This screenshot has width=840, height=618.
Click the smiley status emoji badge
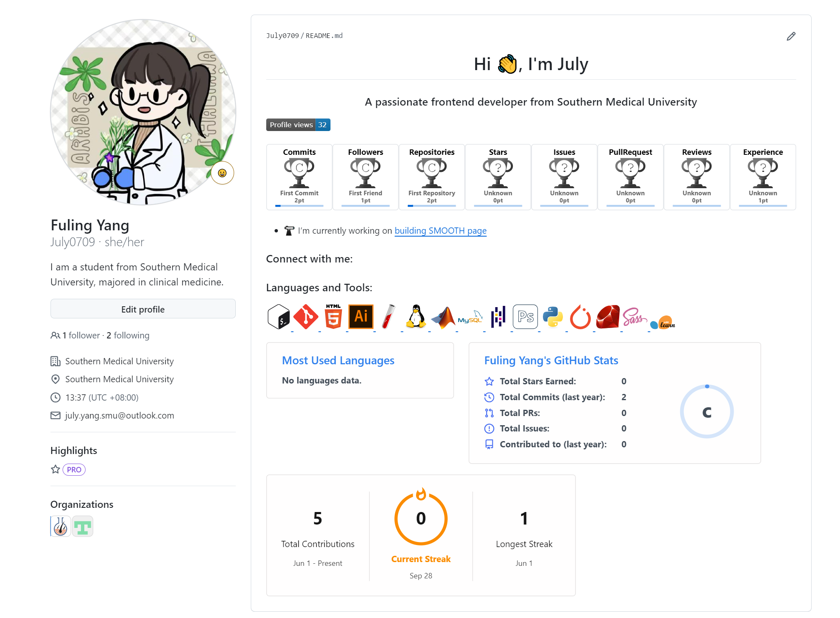[x=222, y=173]
